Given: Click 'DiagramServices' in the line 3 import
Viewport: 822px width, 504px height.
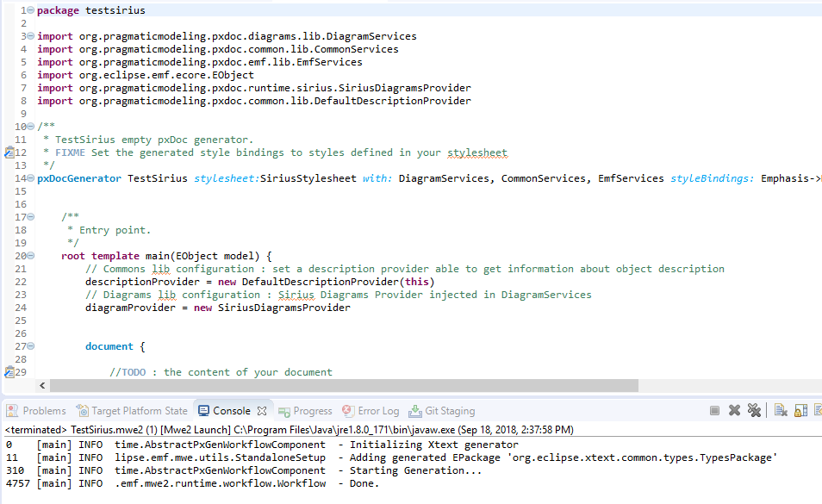Looking at the screenshot, I should coord(371,36).
